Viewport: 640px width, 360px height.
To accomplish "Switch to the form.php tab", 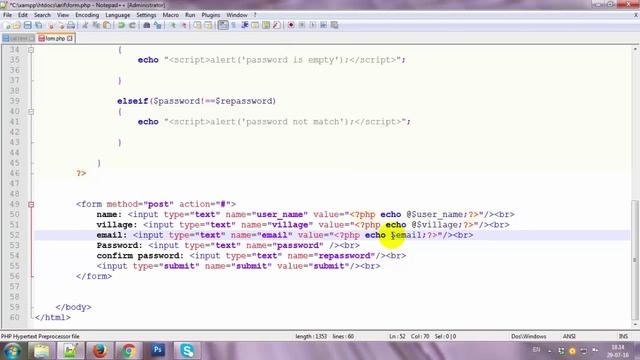I will (x=55, y=38).
